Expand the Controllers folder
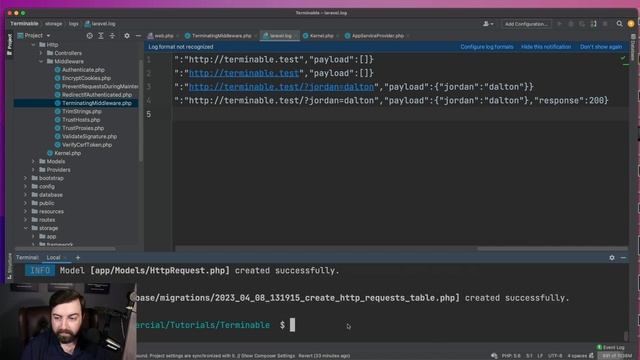Screen dimensions: 640x360 [41, 53]
